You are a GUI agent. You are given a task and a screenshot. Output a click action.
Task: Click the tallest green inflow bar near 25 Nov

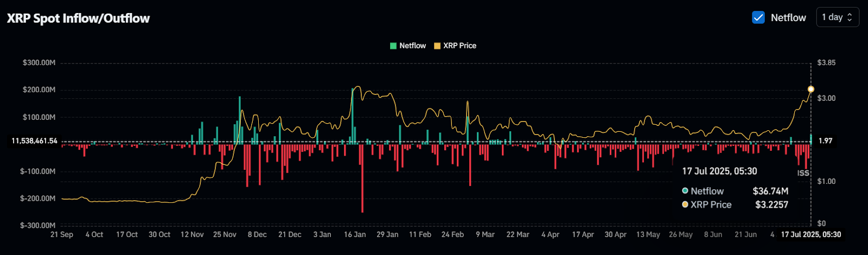(239, 120)
